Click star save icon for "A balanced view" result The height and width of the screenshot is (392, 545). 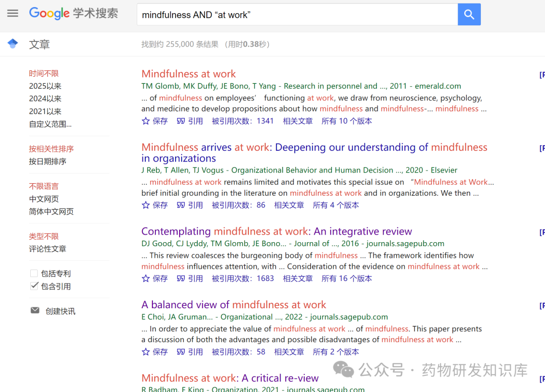click(146, 352)
